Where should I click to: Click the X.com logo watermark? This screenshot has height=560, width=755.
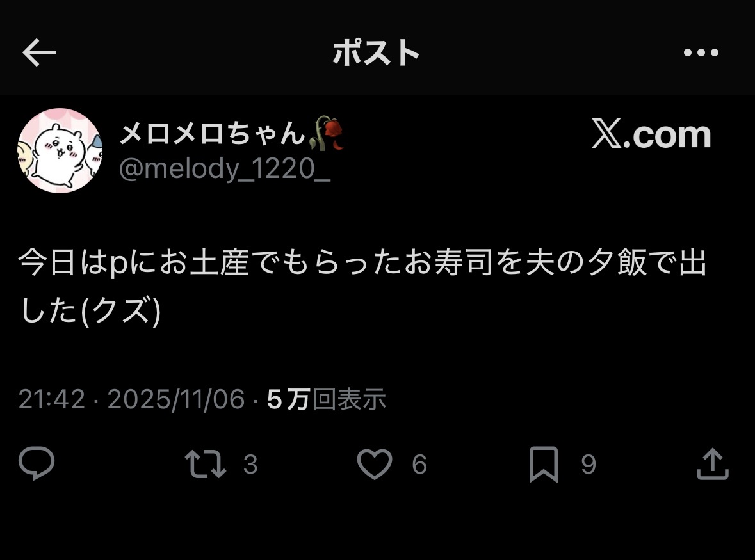[x=651, y=134]
